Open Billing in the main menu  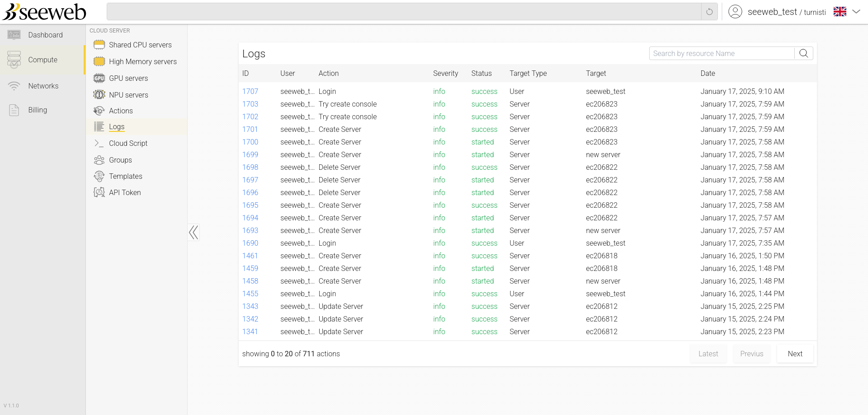click(38, 110)
